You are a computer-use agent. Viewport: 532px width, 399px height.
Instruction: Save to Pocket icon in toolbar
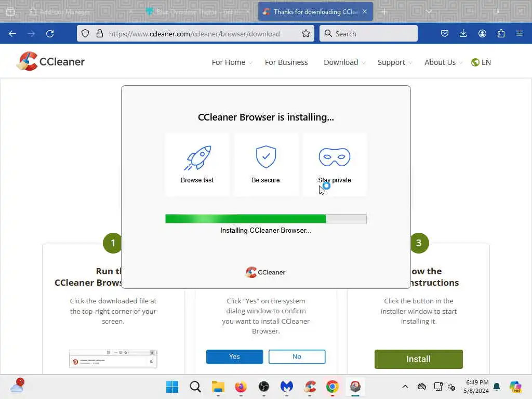coord(445,33)
